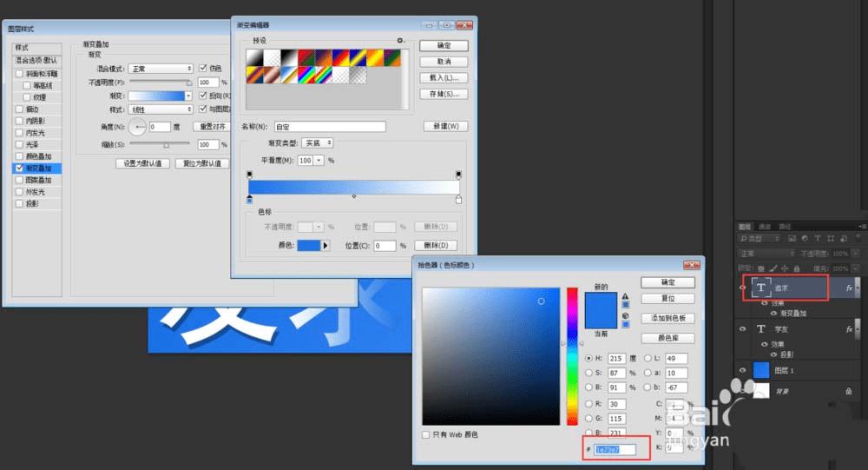Click the 颜色 stop color swatch

point(309,246)
